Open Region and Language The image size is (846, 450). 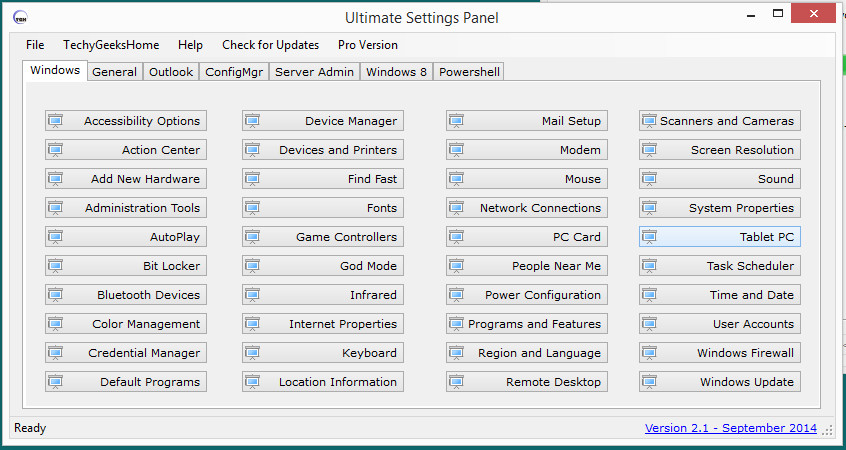click(x=527, y=353)
